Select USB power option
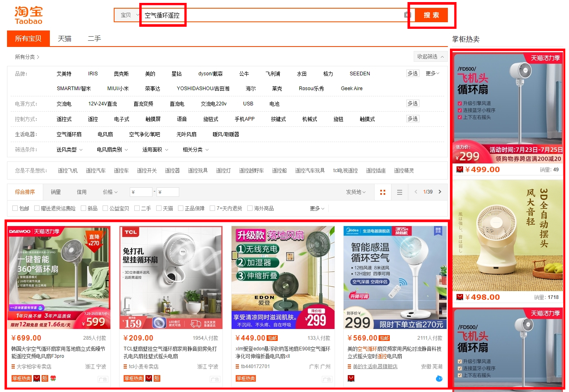This screenshot has width=569, height=392. pyautogui.click(x=248, y=104)
